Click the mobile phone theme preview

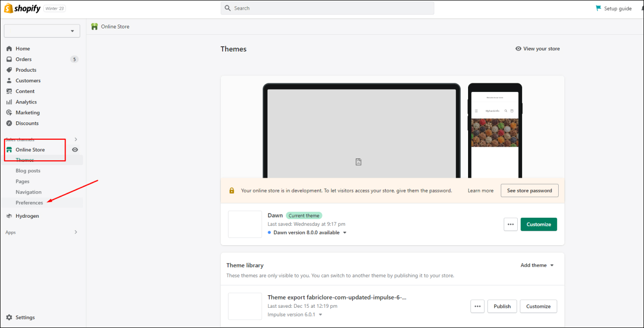point(495,130)
